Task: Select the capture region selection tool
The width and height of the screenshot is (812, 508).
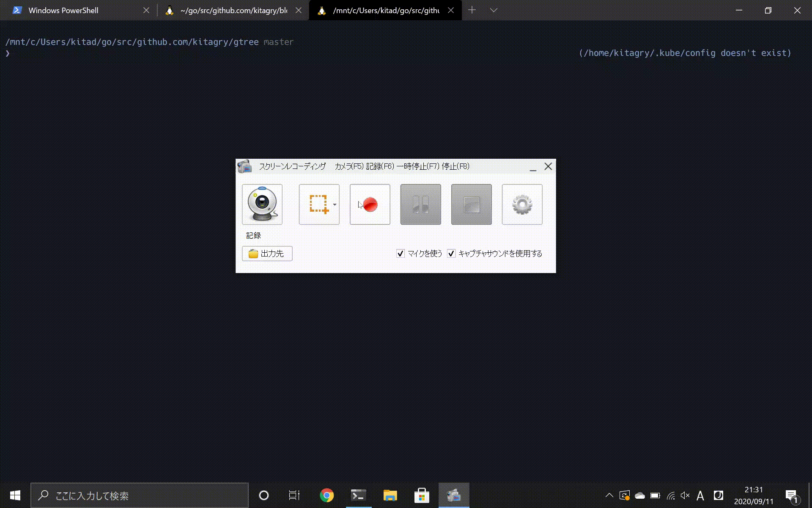Action: pos(318,204)
